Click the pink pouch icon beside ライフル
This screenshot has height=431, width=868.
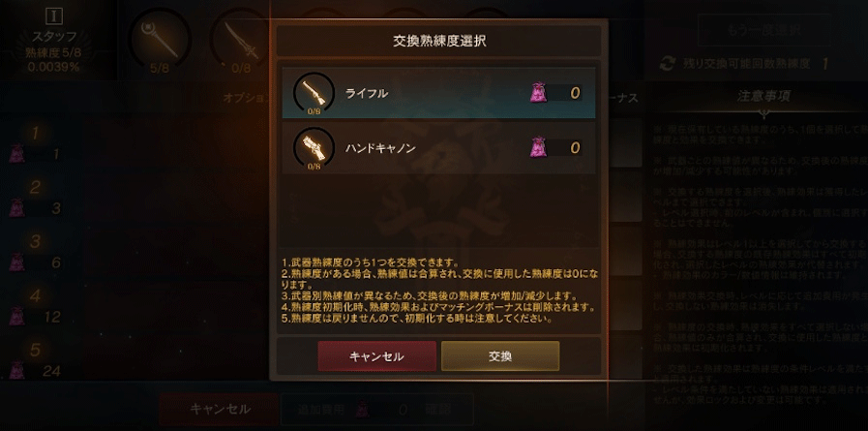tap(537, 93)
